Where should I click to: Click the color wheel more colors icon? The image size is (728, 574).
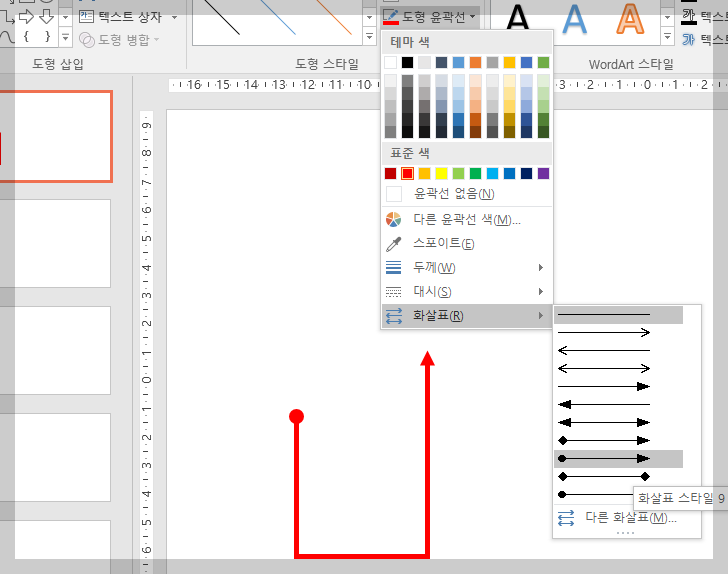point(393,219)
